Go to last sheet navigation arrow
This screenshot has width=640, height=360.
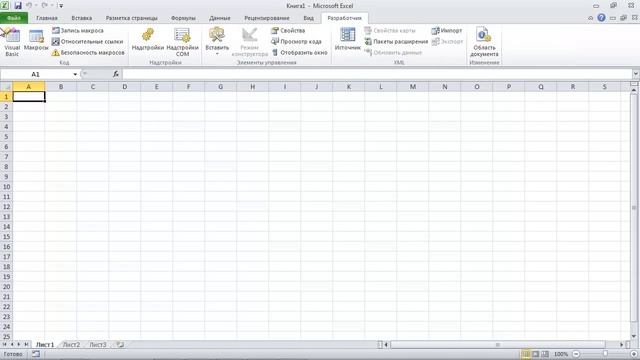click(26, 344)
